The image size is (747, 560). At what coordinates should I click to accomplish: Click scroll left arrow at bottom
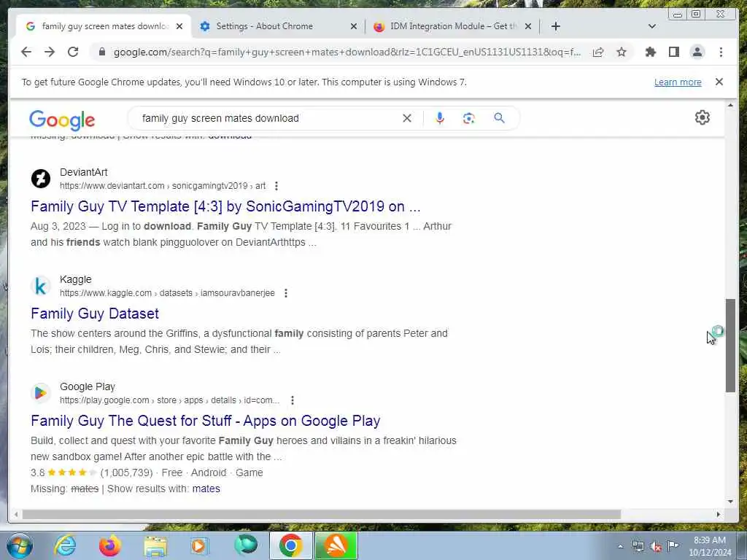[16, 514]
